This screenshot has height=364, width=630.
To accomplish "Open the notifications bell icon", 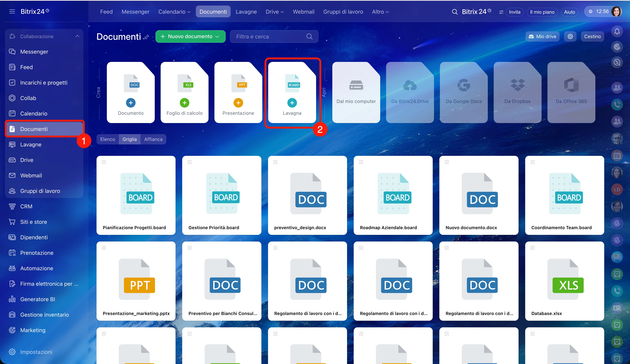I will coord(617,31).
